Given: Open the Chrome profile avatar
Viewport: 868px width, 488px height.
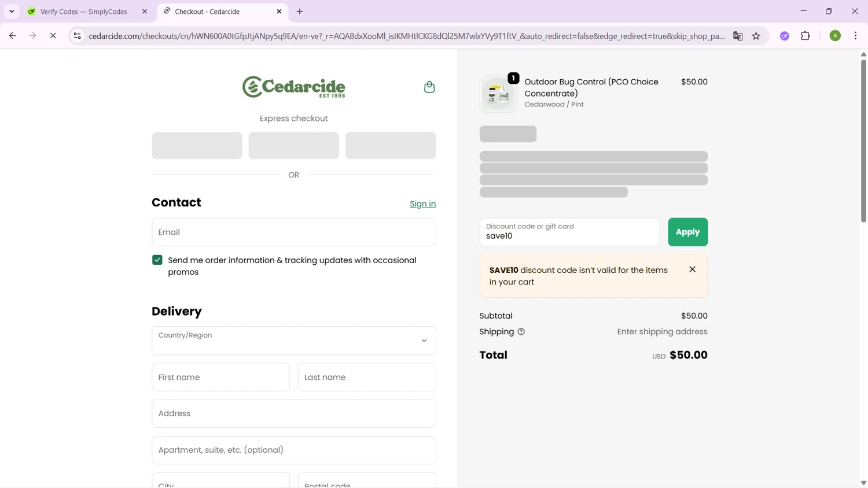Looking at the screenshot, I should pos(835,36).
